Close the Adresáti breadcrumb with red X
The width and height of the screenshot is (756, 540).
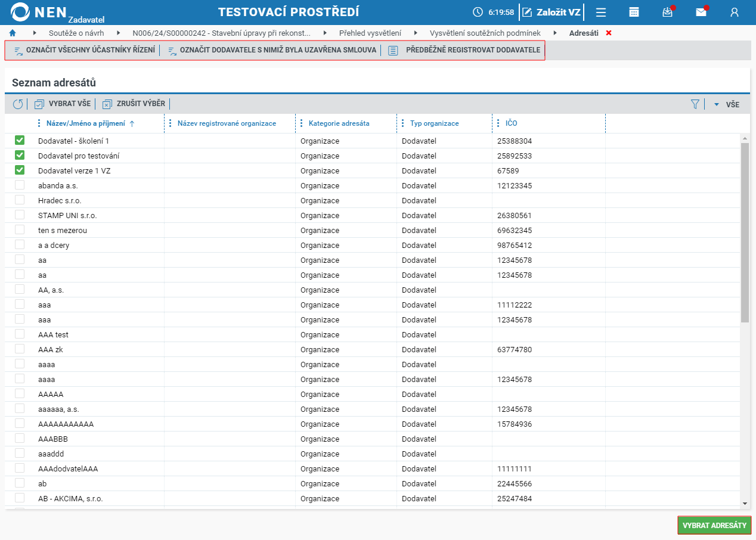[x=609, y=33]
